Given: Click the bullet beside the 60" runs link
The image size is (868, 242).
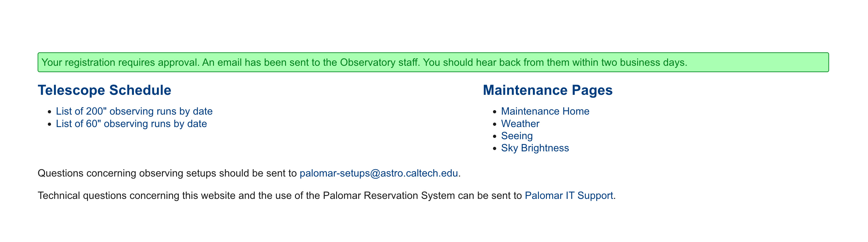Looking at the screenshot, I should [x=49, y=124].
